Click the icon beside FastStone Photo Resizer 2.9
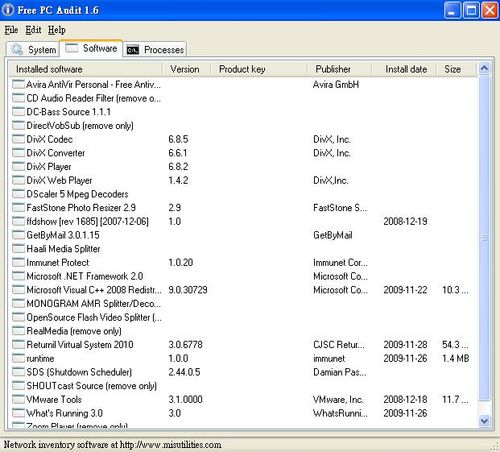This screenshot has height=452, width=500. (x=18, y=207)
